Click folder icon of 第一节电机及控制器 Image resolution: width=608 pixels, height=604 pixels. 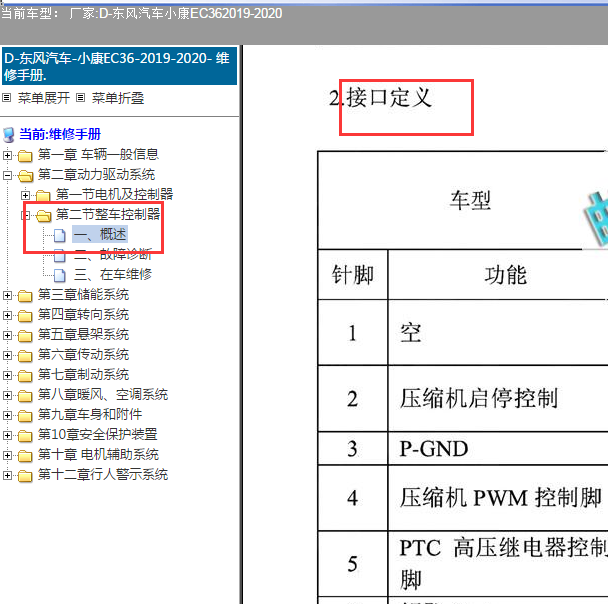(x=43, y=196)
